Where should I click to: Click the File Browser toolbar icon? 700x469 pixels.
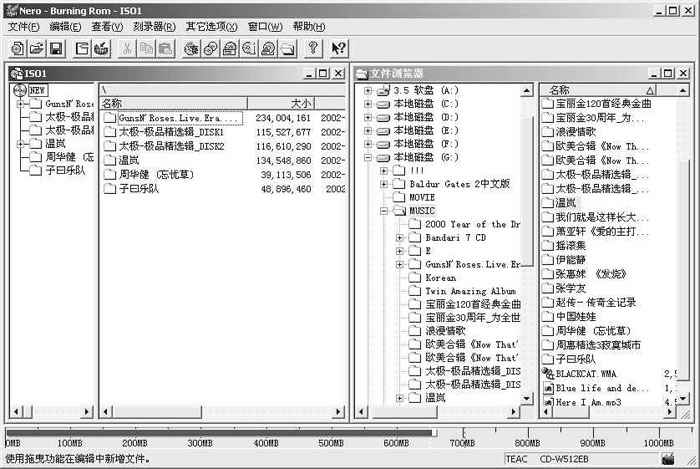(288, 48)
